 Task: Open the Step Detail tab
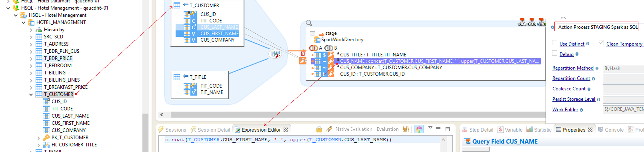[478, 130]
